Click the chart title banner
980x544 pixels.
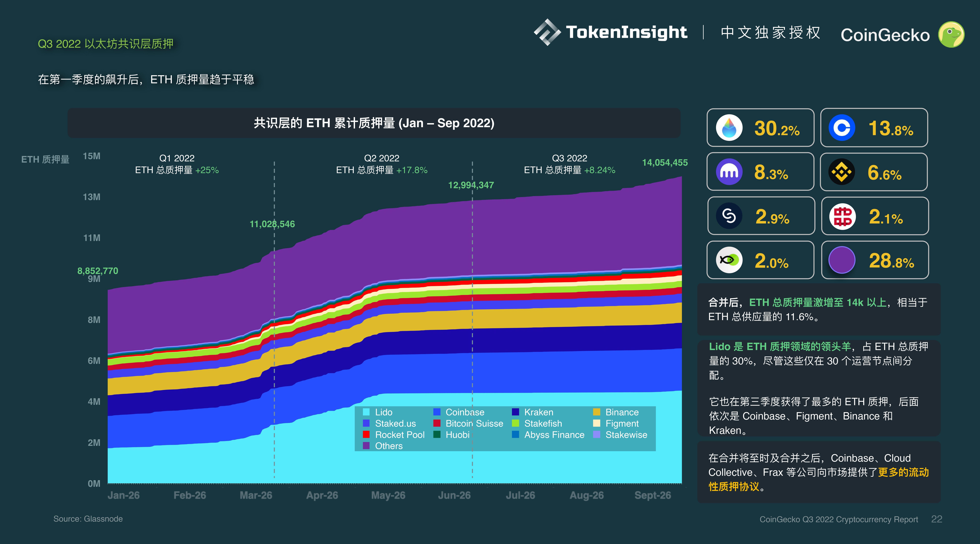[374, 123]
